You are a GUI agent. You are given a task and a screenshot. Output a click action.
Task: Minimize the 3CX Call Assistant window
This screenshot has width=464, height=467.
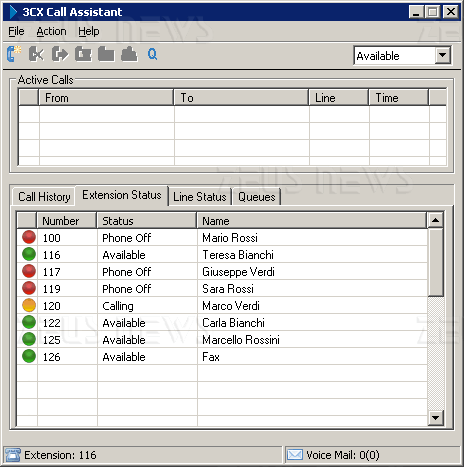(416, 12)
